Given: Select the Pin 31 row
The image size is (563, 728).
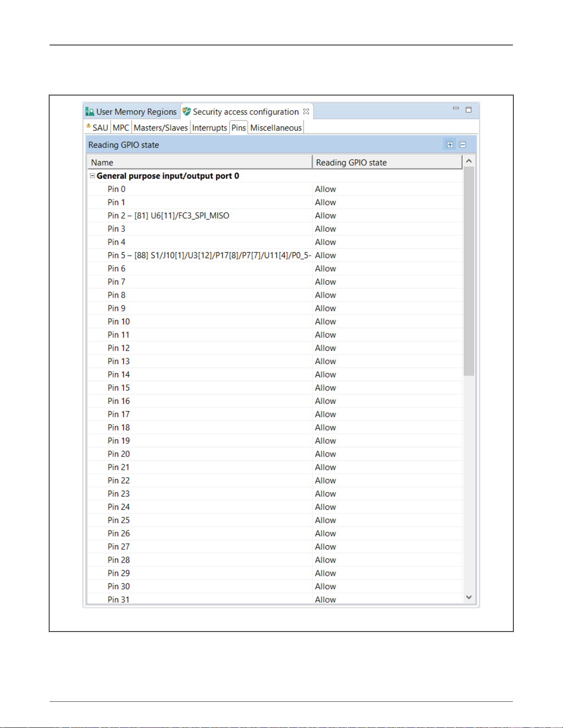Looking at the screenshot, I should (x=275, y=599).
